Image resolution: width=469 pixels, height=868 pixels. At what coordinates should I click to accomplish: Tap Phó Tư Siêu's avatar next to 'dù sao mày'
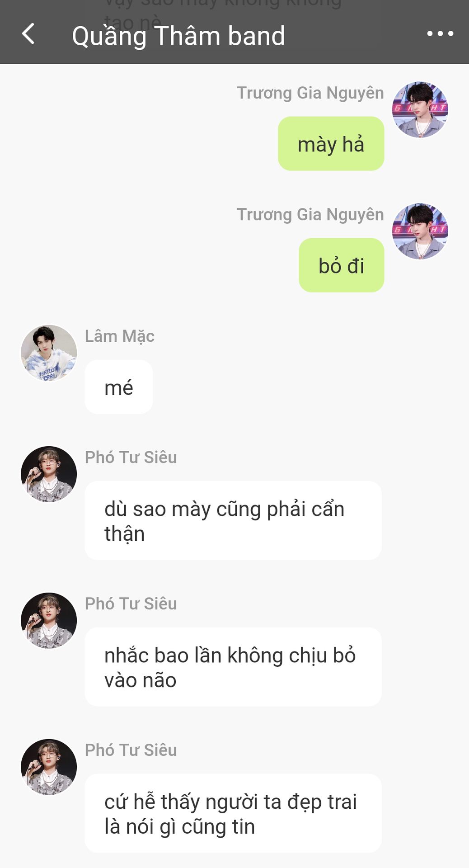coord(49,474)
